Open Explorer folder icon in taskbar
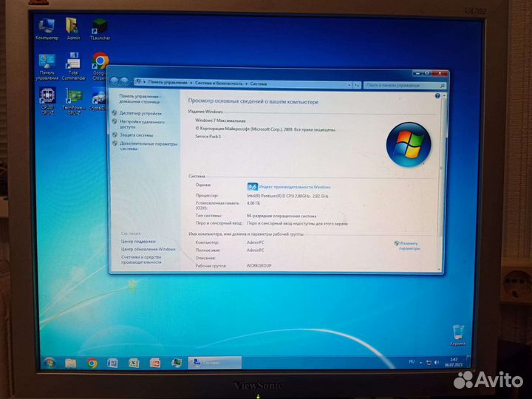The height and width of the screenshot is (399, 532). click(71, 364)
